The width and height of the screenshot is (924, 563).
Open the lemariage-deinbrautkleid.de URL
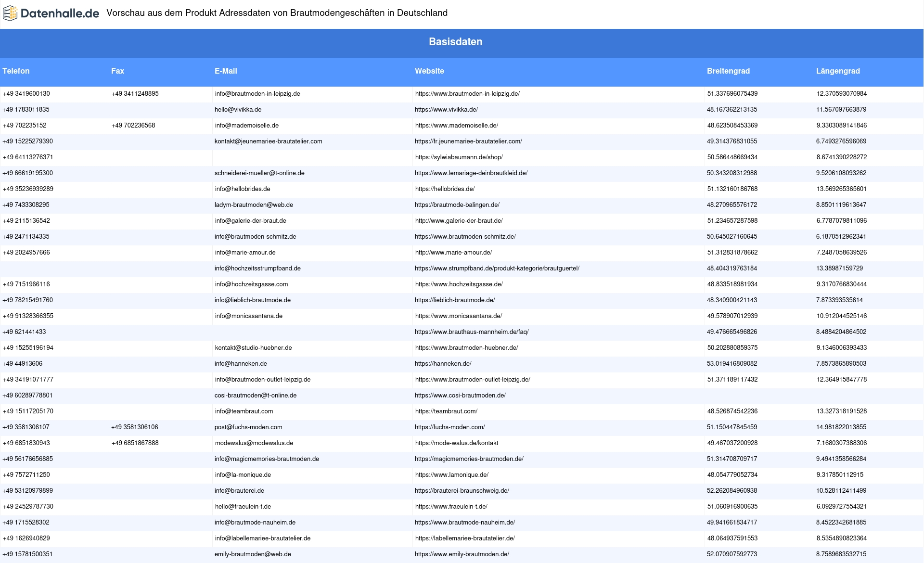click(x=471, y=173)
